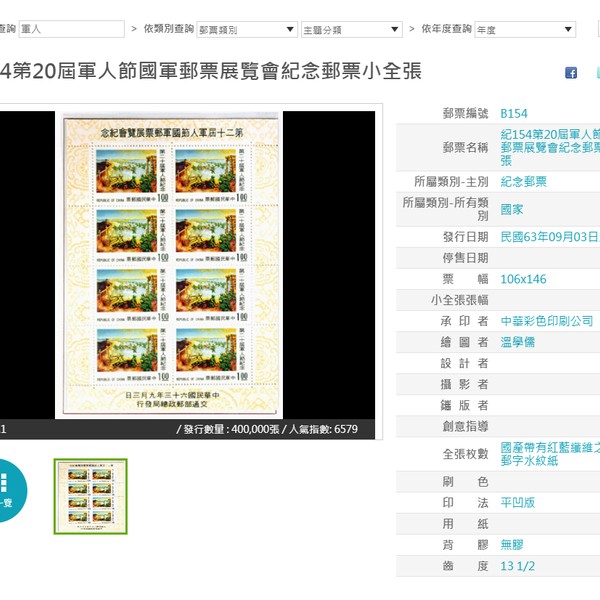Image resolution: width=600 pixels, height=600 pixels.
Task: Click the 人氣指數: 6579 popularity text
Action: (323, 429)
